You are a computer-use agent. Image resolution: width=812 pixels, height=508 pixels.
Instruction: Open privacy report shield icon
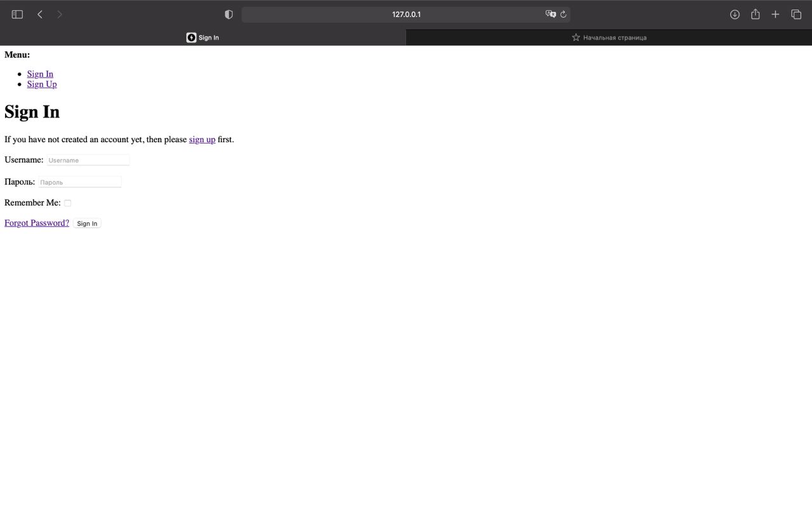(x=229, y=14)
